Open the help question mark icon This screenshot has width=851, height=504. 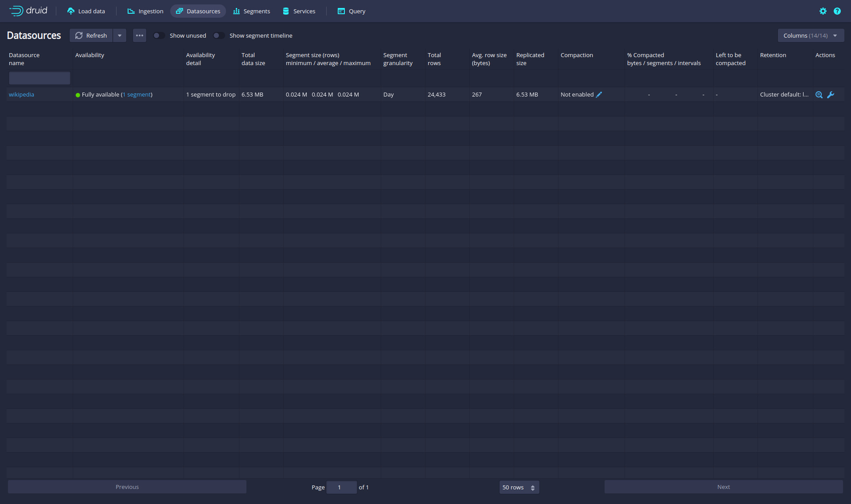point(837,11)
